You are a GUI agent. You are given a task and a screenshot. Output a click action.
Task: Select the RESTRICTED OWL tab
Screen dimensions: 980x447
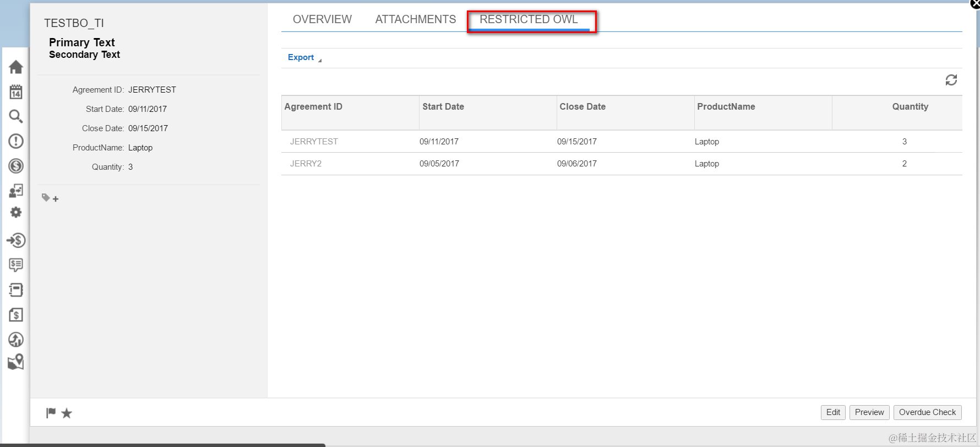(x=529, y=19)
